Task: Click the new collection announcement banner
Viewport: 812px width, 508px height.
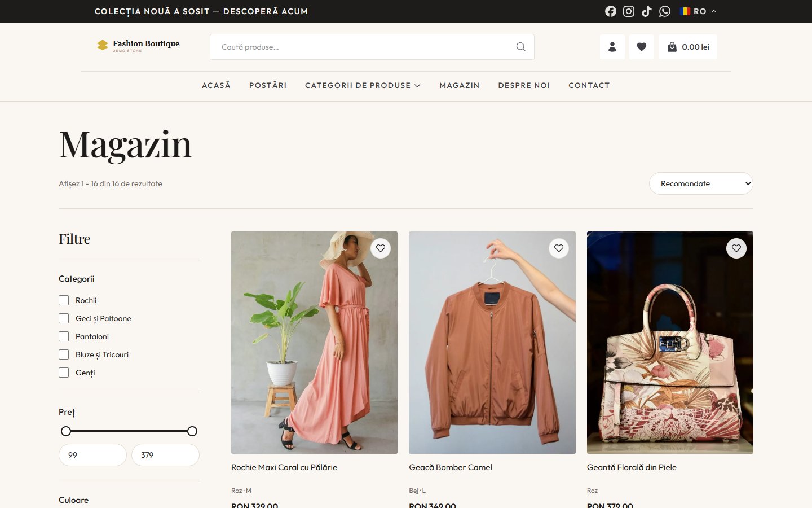Action: tap(201, 11)
